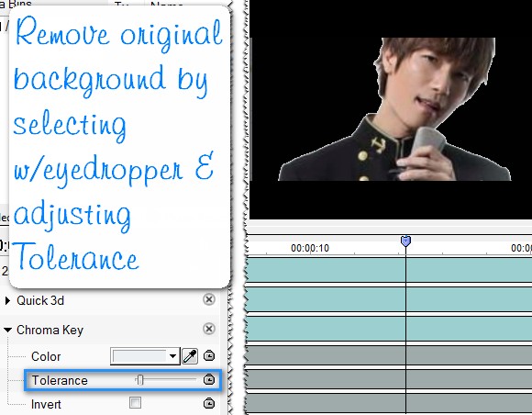Screen dimensions: 532x415
Task: Pick color with the Chroma Key eyedropper
Action: click(190, 356)
